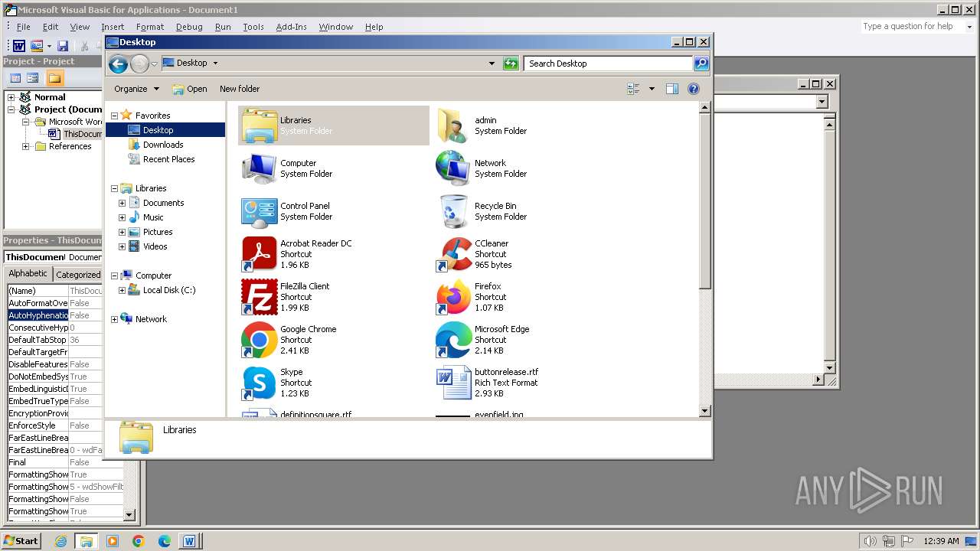Click Save icon in VBA toolbar
Viewport: 980px width, 551px height.
coord(63,47)
